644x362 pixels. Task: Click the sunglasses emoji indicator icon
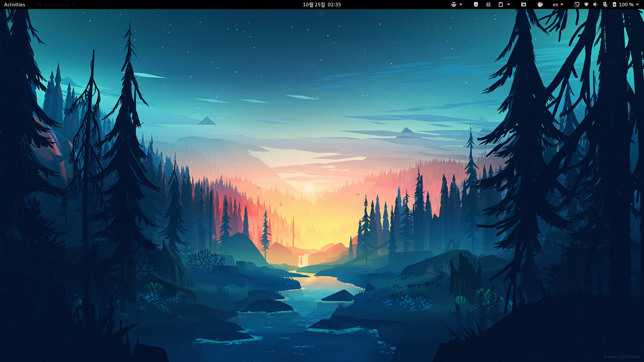(453, 4)
